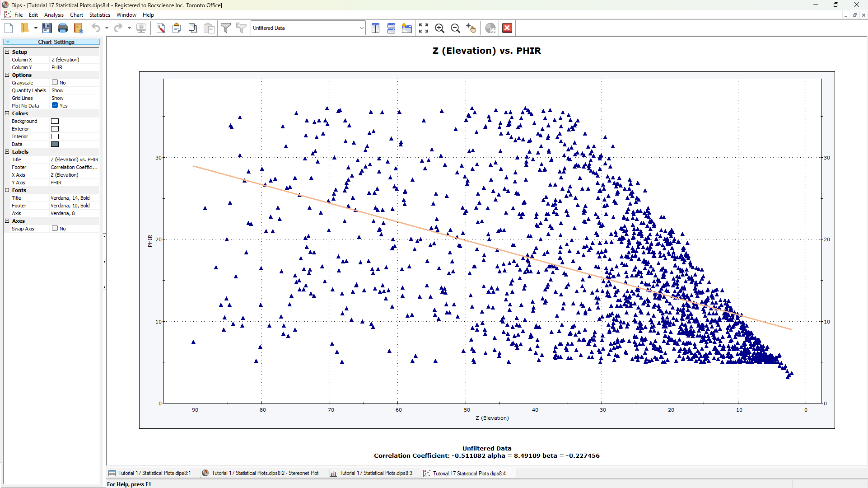This screenshot has width=868, height=488.
Task: Uncheck the Plot No Data checkbox
Action: (x=55, y=105)
